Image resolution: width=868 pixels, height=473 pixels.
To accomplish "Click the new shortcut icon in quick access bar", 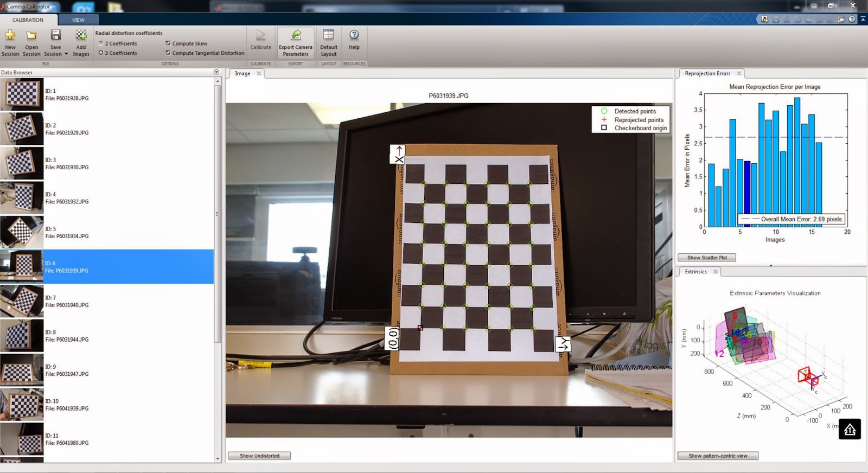I will coord(764,19).
